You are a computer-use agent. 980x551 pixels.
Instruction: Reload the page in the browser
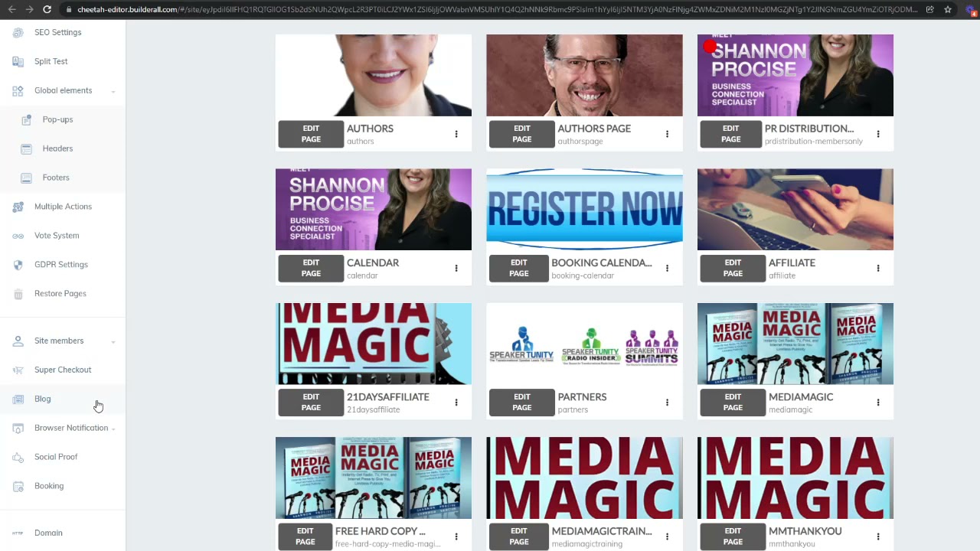(x=47, y=9)
